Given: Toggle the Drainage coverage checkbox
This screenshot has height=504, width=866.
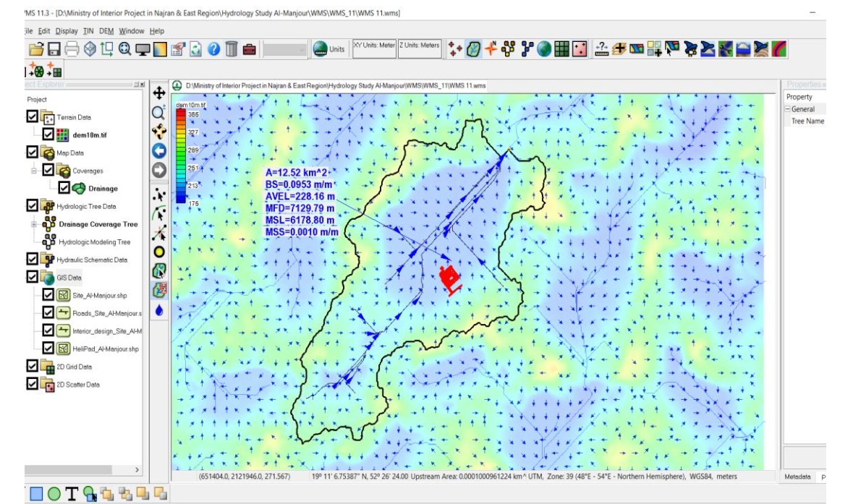Looking at the screenshot, I should [x=64, y=188].
